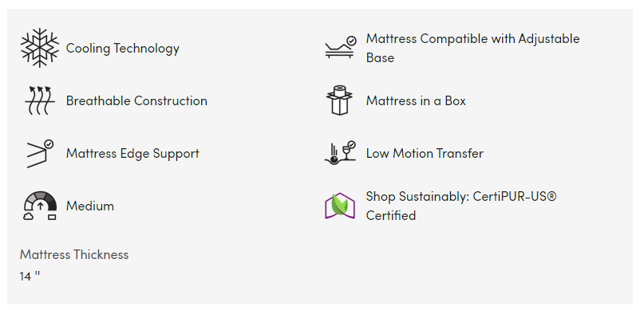Viewport: 644px width, 310px height.
Task: Click Mattress Compatible with Adjustable Base text
Action: [x=472, y=48]
